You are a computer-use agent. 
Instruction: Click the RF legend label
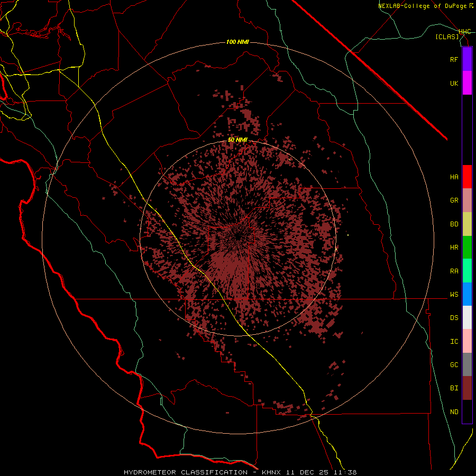pyautogui.click(x=454, y=59)
